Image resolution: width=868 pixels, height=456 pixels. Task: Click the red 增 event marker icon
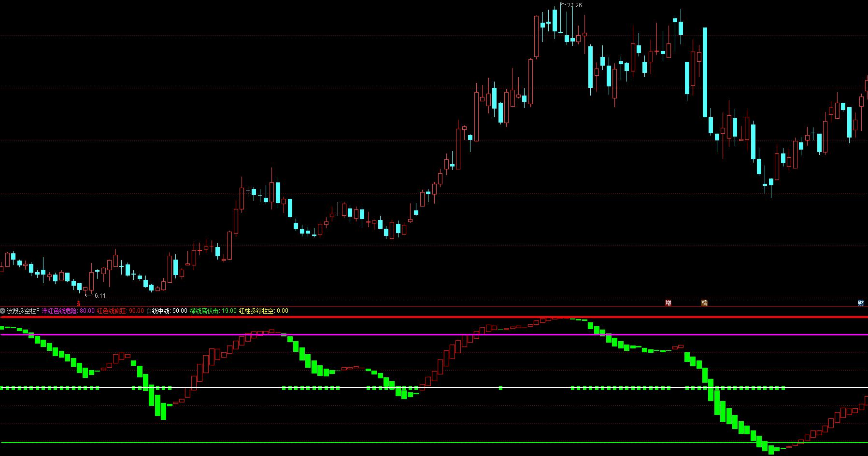(668, 303)
